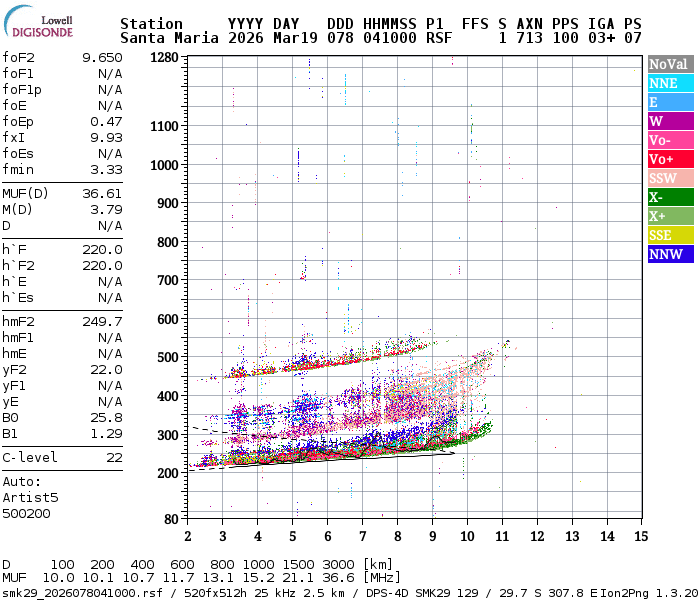This screenshot has width=700, height=600.
Task: Select the NoVal legend swatch
Action: pos(671,64)
